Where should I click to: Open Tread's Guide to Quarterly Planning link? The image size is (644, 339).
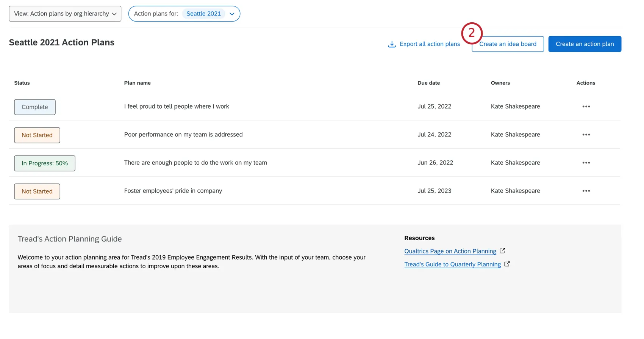(452, 264)
